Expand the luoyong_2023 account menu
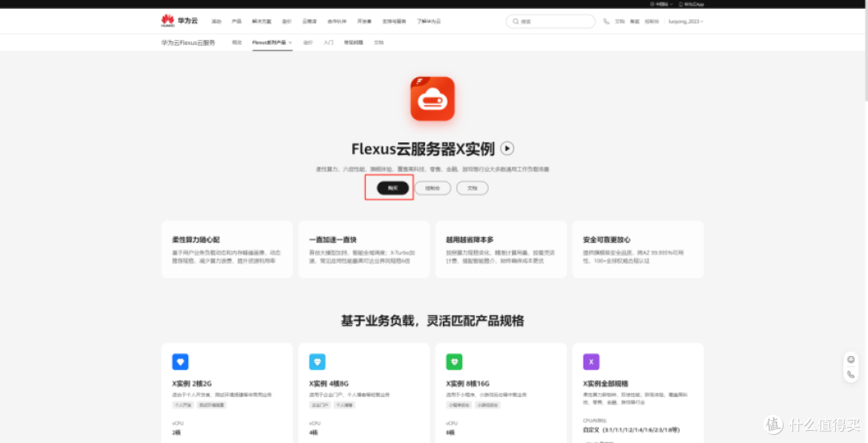The height and width of the screenshot is (443, 868). click(x=686, y=22)
